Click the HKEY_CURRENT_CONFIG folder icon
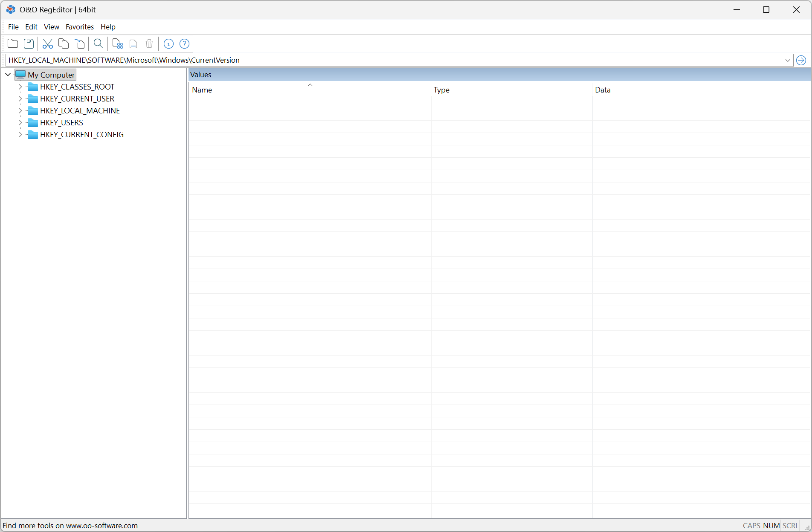 click(x=33, y=135)
